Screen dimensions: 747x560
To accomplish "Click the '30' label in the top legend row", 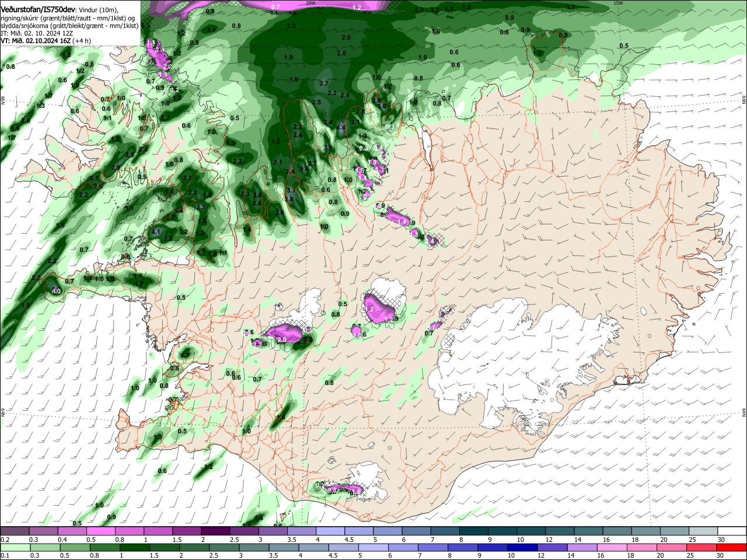I will [x=721, y=540].
